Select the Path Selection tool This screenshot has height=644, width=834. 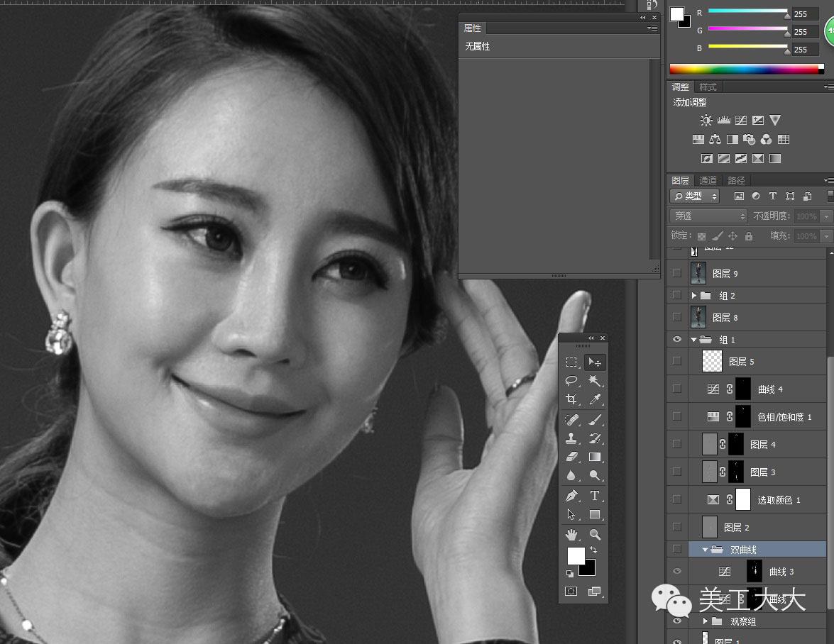572,514
